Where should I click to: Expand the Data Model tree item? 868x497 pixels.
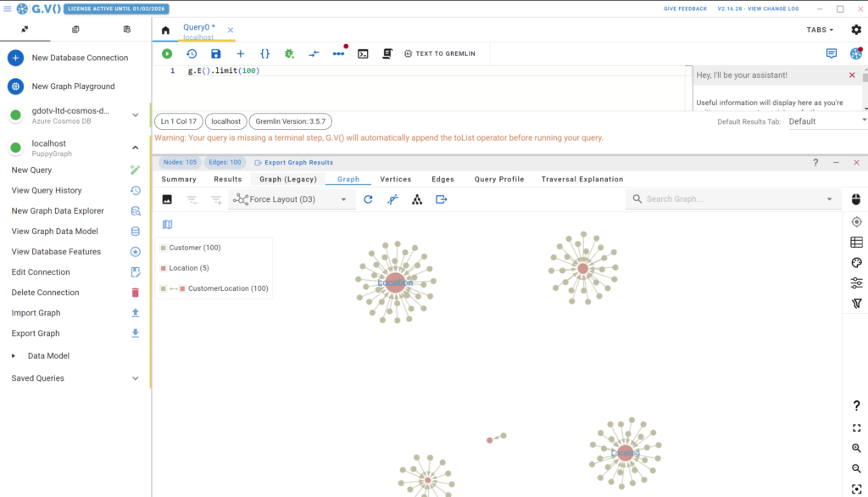pos(14,355)
